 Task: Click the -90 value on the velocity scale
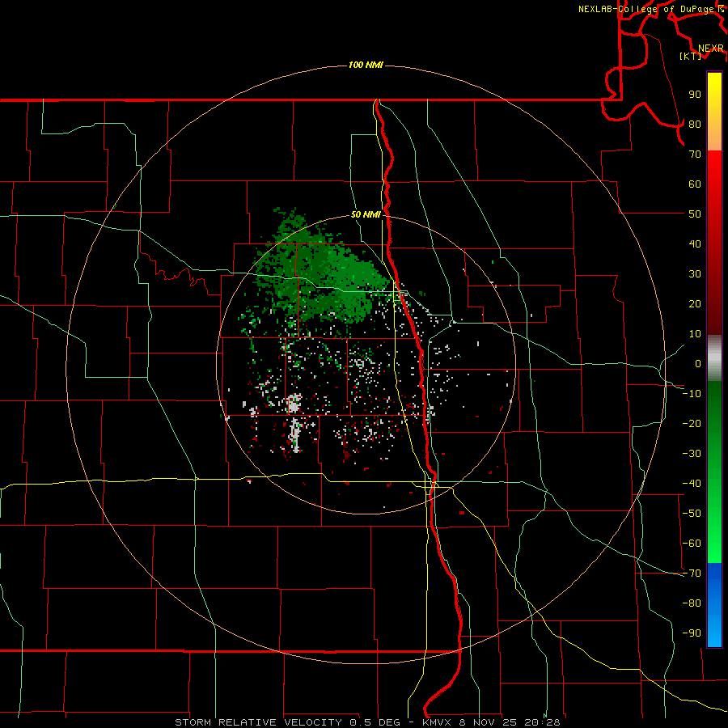point(692,633)
